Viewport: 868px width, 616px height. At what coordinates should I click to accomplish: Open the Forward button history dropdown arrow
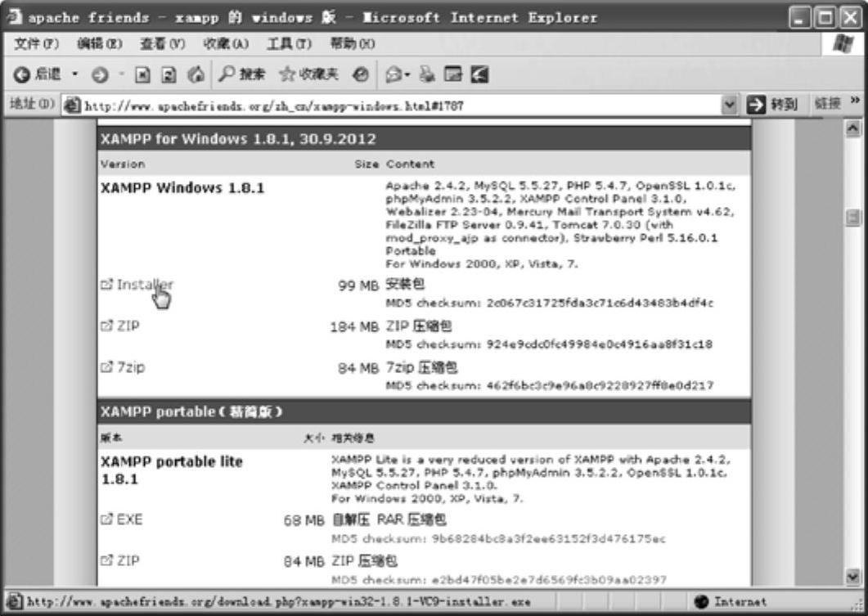coord(121,74)
